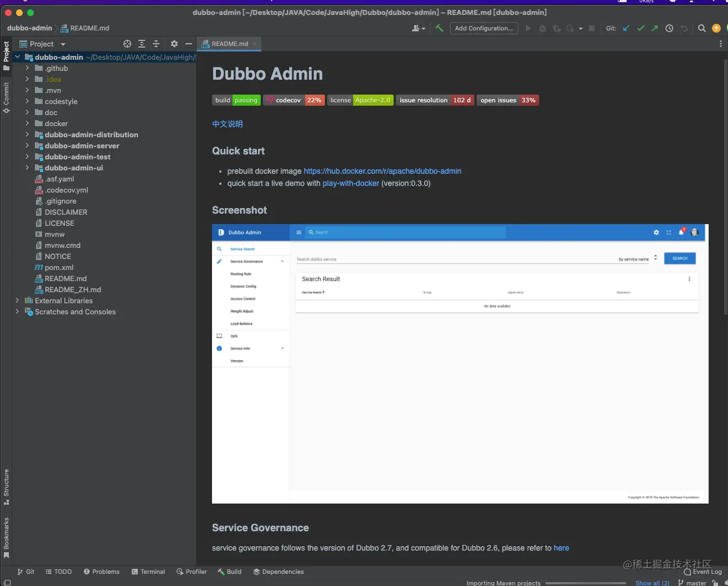Click the license Apache-2.0 badge

pos(360,100)
